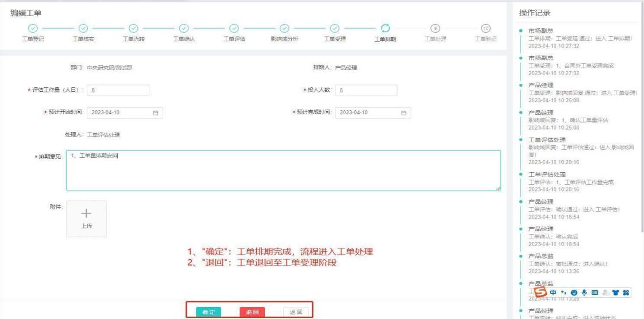Click the 工单排期 in-progress step icon
The image size is (644, 319).
point(385,28)
